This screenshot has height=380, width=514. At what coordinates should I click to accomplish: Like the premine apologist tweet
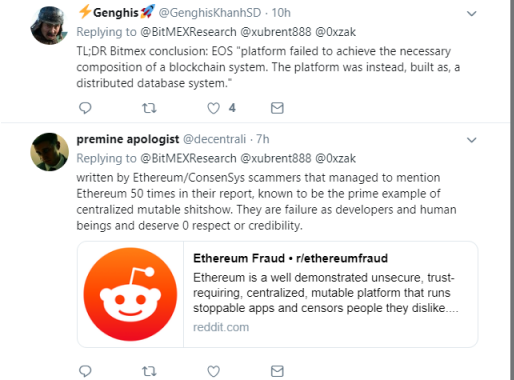click(x=214, y=371)
